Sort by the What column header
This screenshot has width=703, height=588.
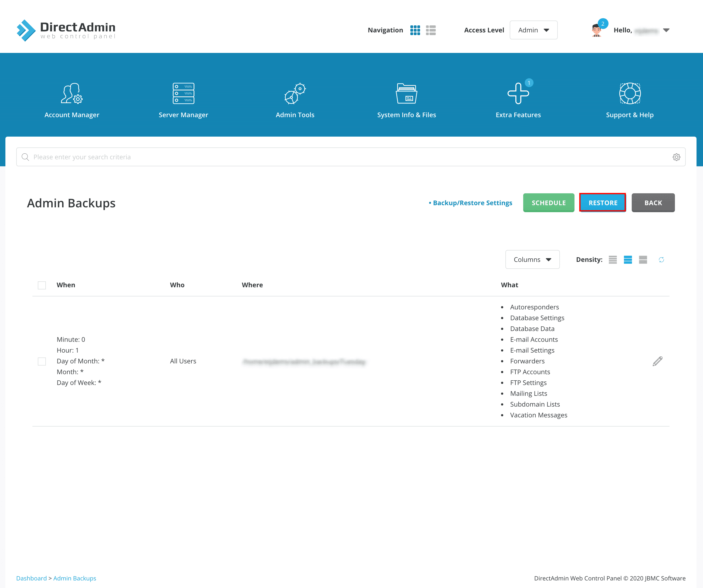click(509, 285)
